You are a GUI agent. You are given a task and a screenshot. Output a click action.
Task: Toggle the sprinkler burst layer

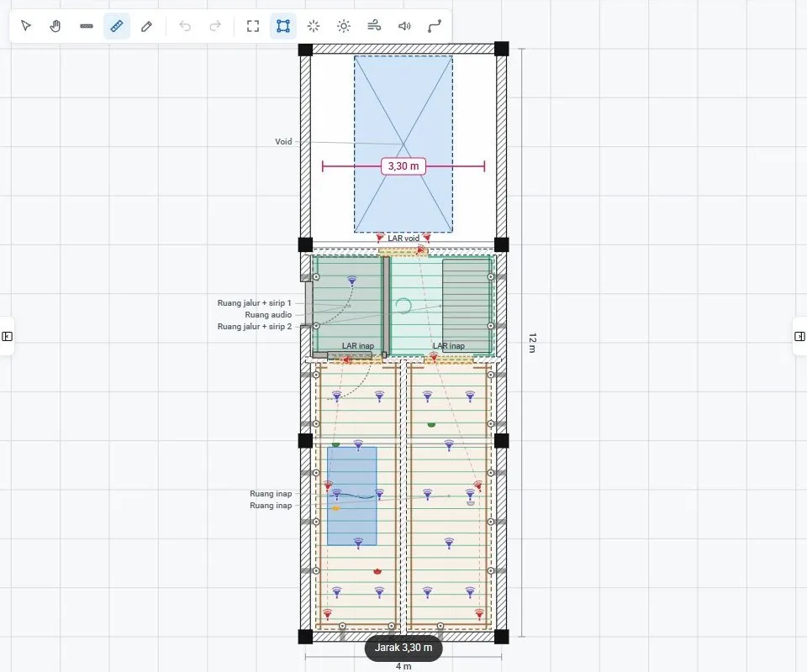314,26
